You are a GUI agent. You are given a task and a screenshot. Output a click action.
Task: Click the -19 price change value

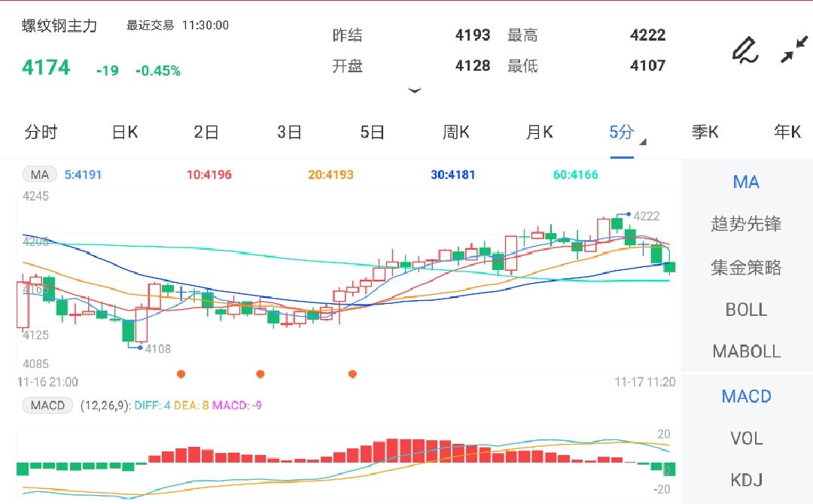coord(108,71)
